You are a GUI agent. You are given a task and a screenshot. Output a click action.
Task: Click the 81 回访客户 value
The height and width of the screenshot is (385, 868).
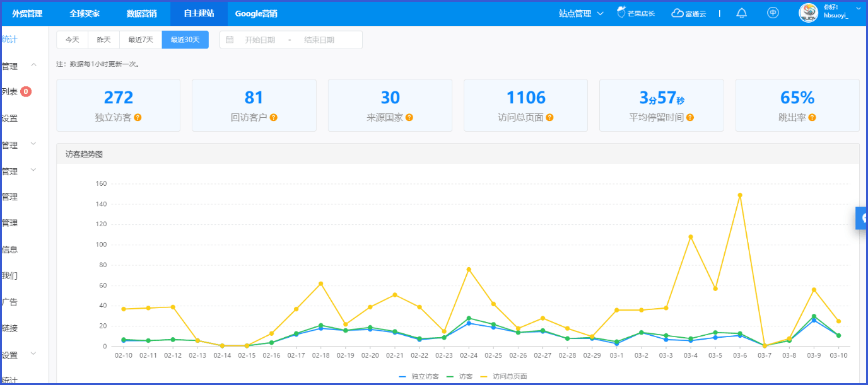pos(254,98)
